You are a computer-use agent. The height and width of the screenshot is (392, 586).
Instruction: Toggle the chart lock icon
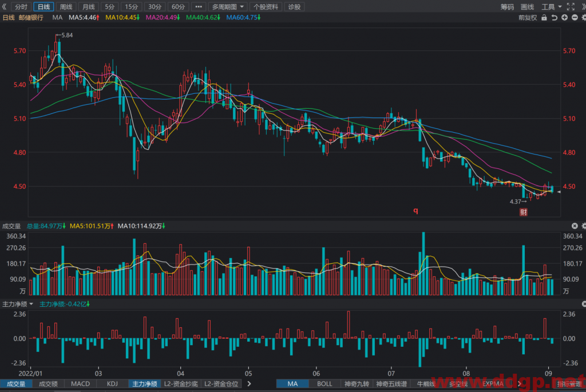[x=544, y=18]
